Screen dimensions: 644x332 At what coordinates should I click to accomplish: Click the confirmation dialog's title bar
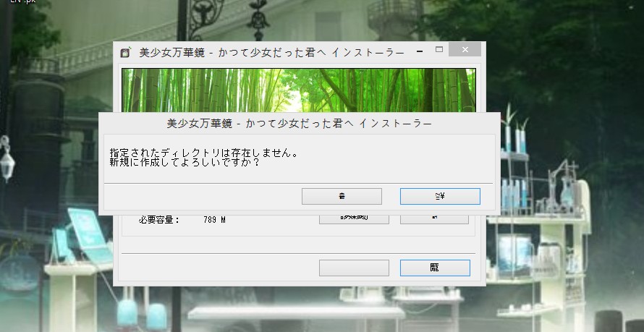tap(299, 123)
